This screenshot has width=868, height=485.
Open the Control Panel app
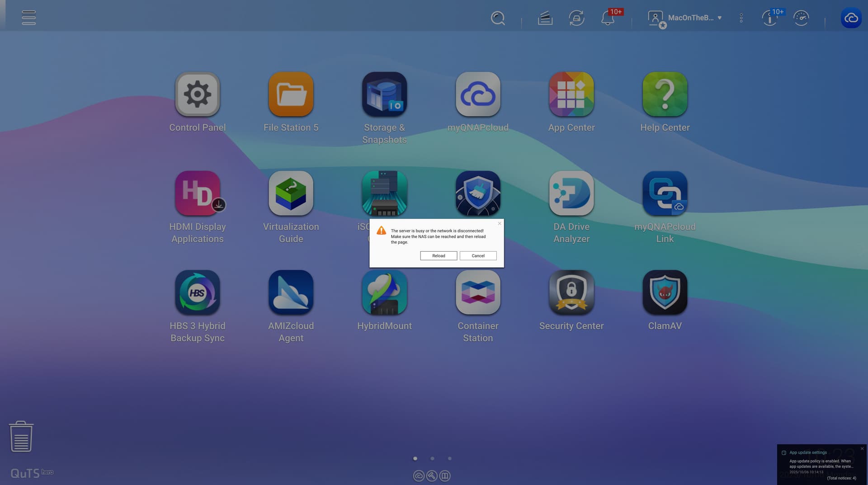click(197, 94)
